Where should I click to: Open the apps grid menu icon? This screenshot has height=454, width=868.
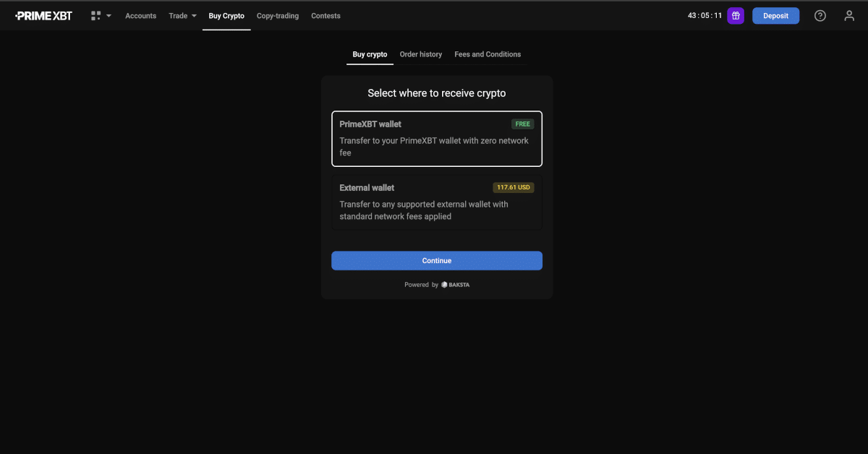tap(95, 16)
